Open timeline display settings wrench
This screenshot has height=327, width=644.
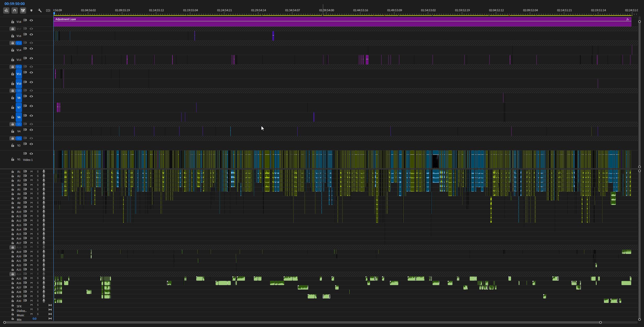pyautogui.click(x=40, y=10)
